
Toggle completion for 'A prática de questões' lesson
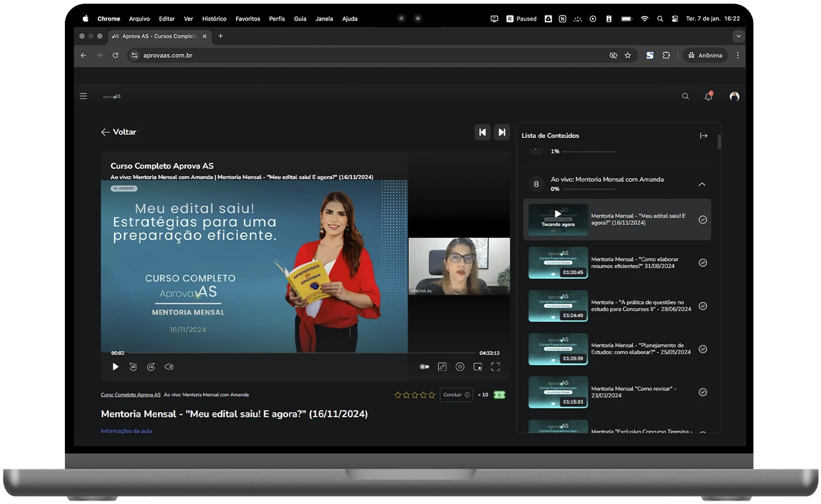click(703, 306)
